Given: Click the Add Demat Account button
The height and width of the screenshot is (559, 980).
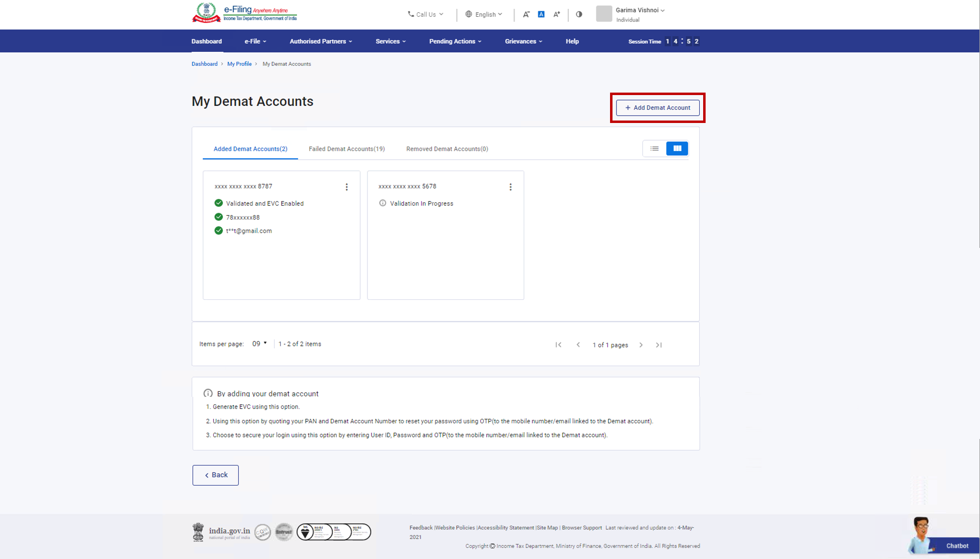Looking at the screenshot, I should 658,107.
